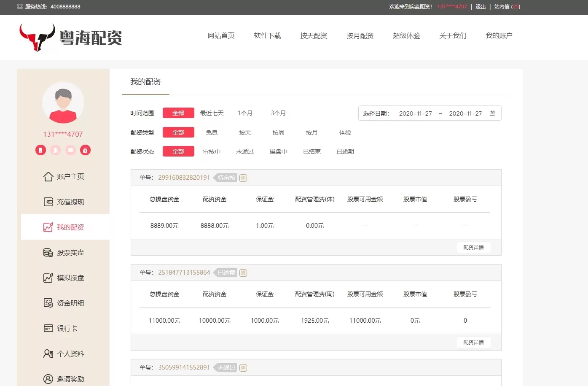Click the bank card badge under username
The image size is (588, 386).
point(70,150)
